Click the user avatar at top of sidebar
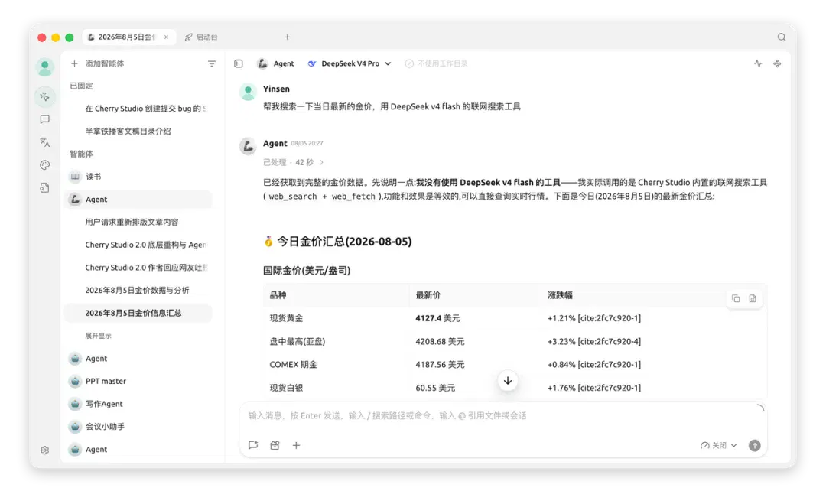 tap(45, 67)
